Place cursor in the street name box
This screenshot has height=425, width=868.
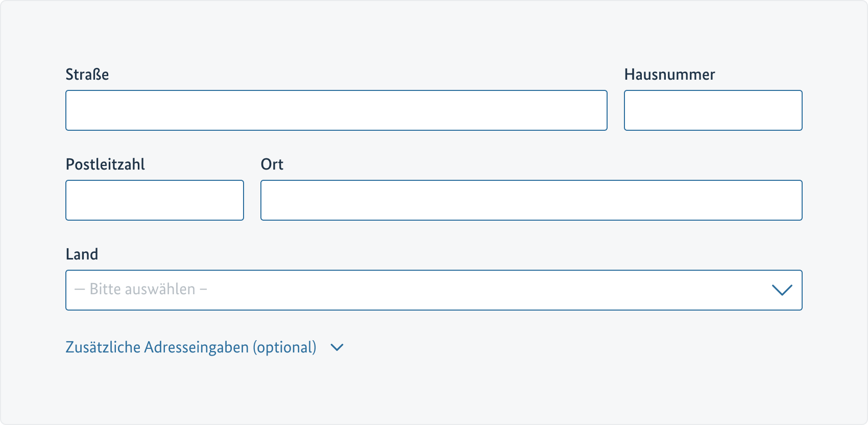(x=336, y=110)
